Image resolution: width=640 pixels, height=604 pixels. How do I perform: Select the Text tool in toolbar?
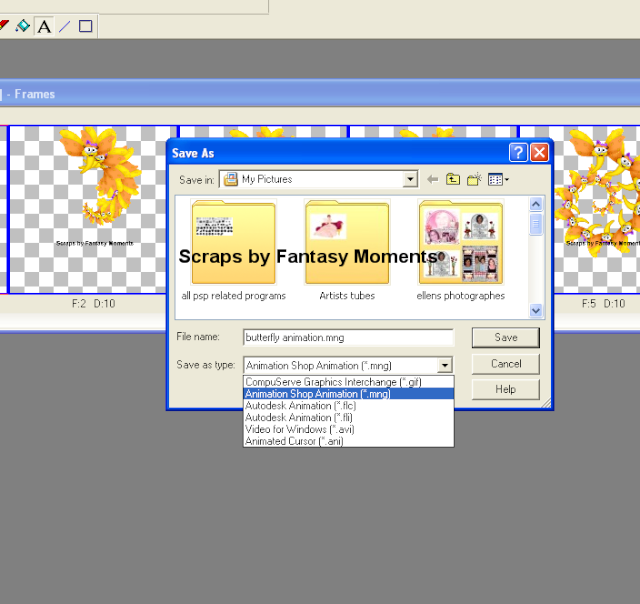click(44, 27)
